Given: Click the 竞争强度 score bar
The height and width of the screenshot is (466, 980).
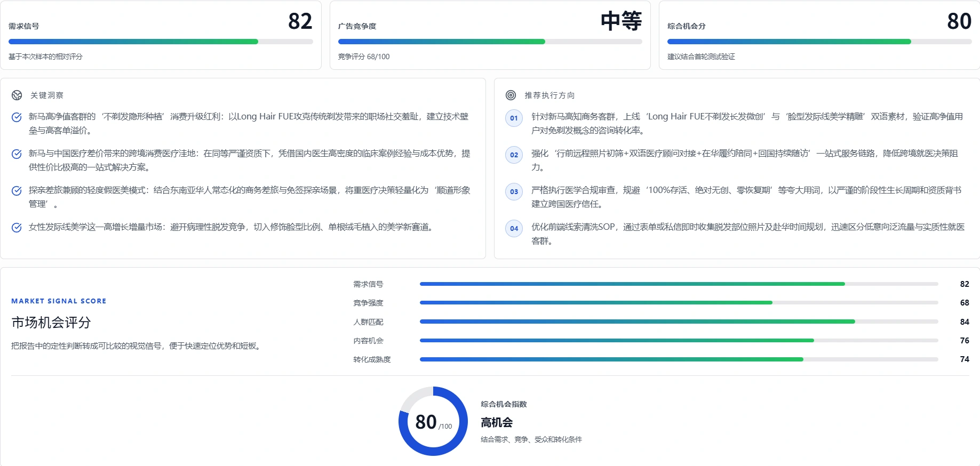Looking at the screenshot, I should coord(679,303).
